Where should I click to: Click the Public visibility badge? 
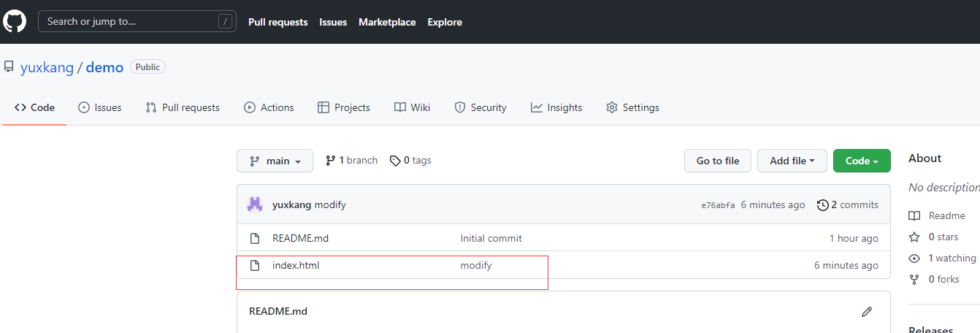[148, 66]
